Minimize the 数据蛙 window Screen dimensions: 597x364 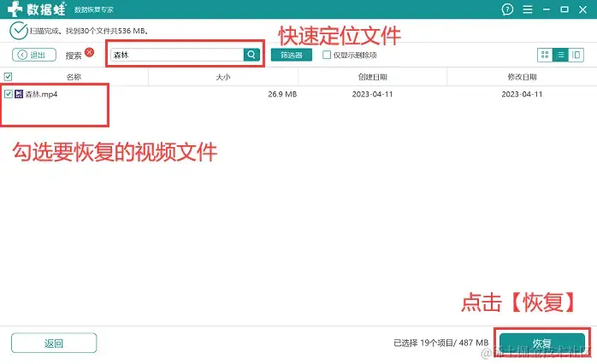(x=547, y=9)
